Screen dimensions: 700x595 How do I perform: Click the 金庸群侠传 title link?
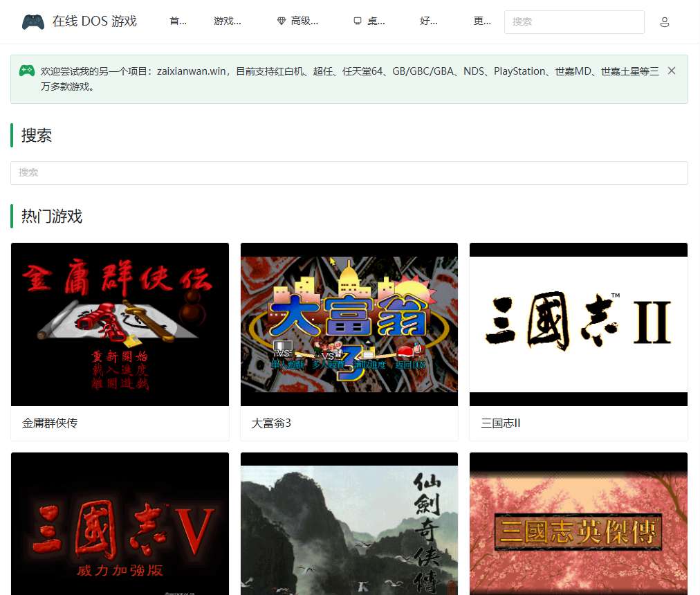(50, 423)
